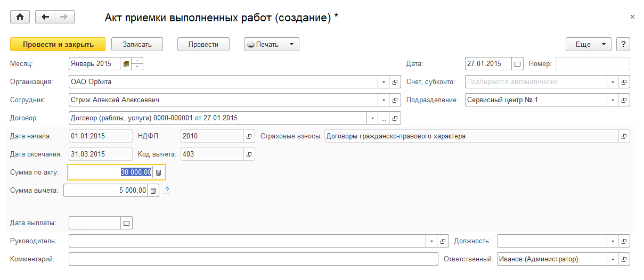Open the Ответственный dropdown list
644x280 pixels.
coord(613,259)
